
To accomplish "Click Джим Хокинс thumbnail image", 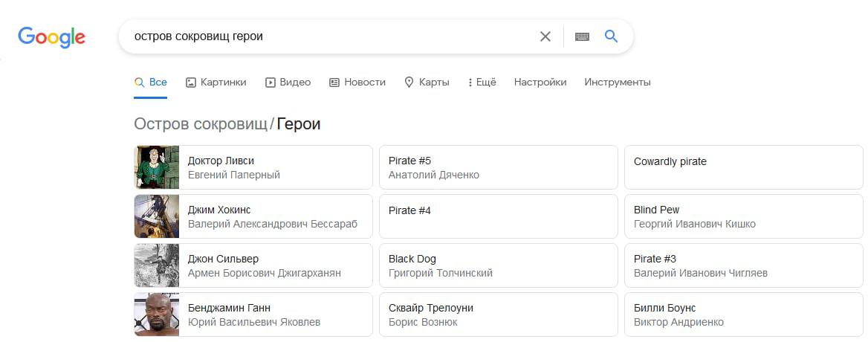I will coord(157,216).
